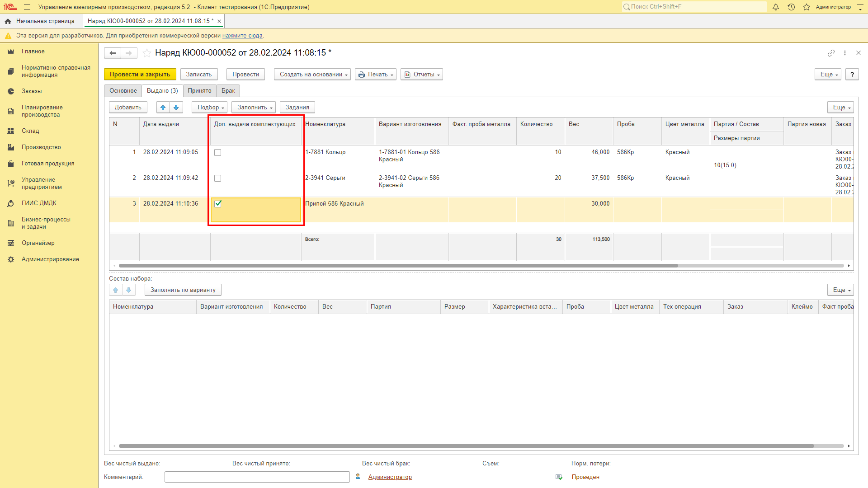Open history clock icon
The width and height of the screenshot is (868, 488).
point(791,7)
